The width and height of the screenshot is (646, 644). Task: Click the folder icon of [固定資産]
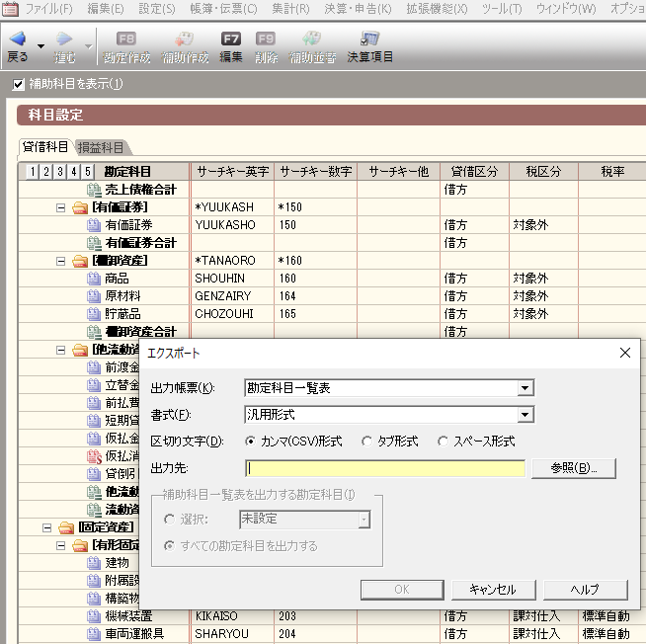click(66, 527)
